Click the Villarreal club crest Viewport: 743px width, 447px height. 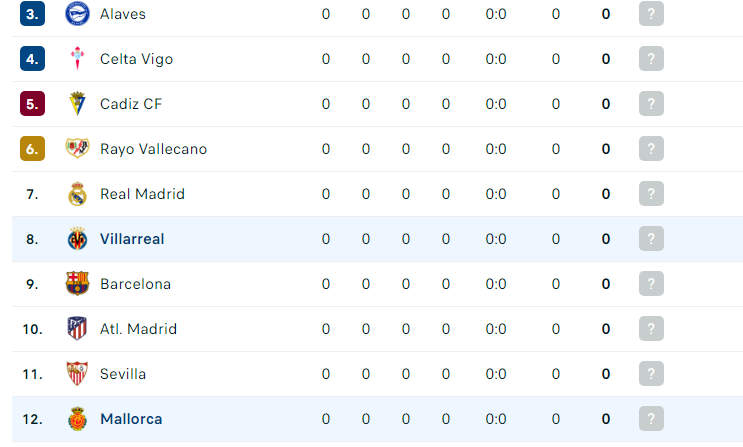click(x=77, y=238)
